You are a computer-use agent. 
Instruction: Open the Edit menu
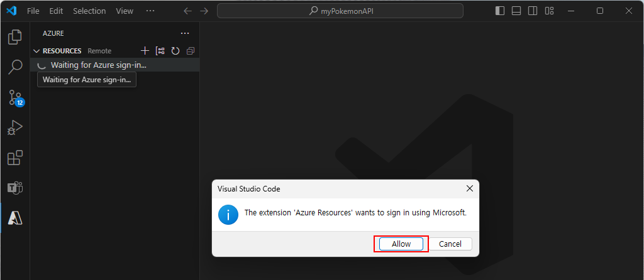56,11
